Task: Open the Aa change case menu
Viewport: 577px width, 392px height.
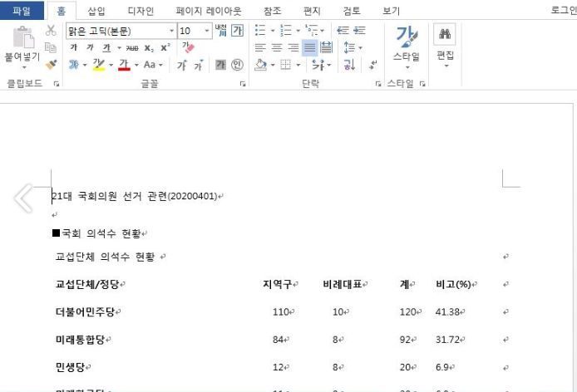Action: click(x=153, y=65)
